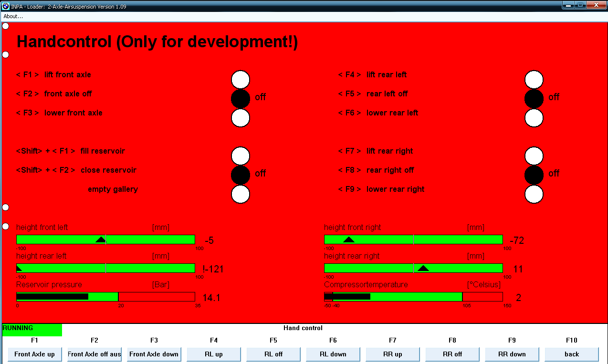Click the lift rear left indicator circle
This screenshot has width=608, height=364.
click(x=534, y=80)
